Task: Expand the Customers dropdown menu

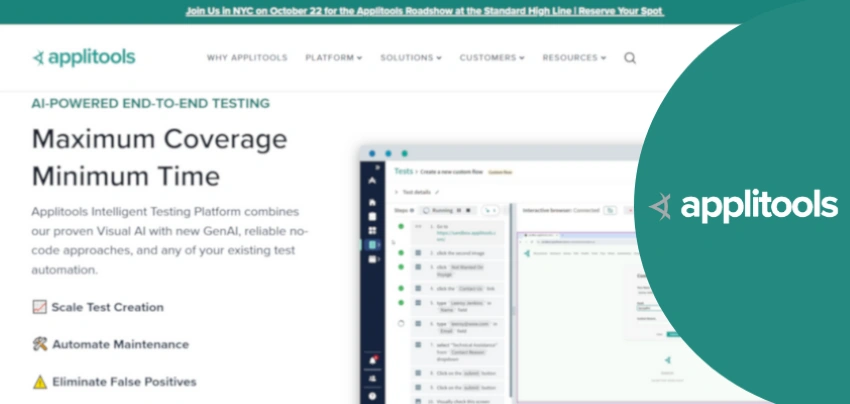Action: [x=492, y=57]
